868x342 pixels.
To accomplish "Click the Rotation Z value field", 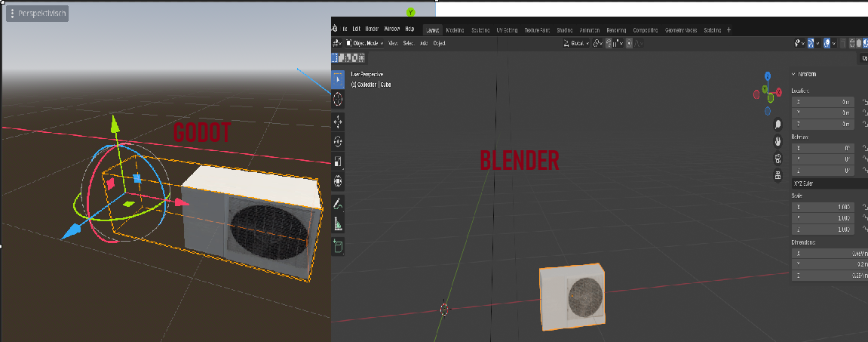I will (x=825, y=171).
